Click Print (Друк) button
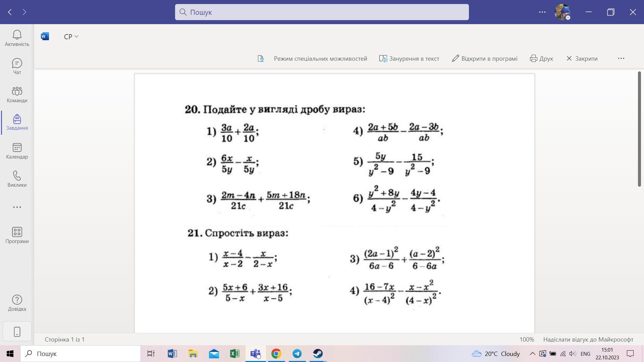This screenshot has width=644, height=362. (541, 59)
